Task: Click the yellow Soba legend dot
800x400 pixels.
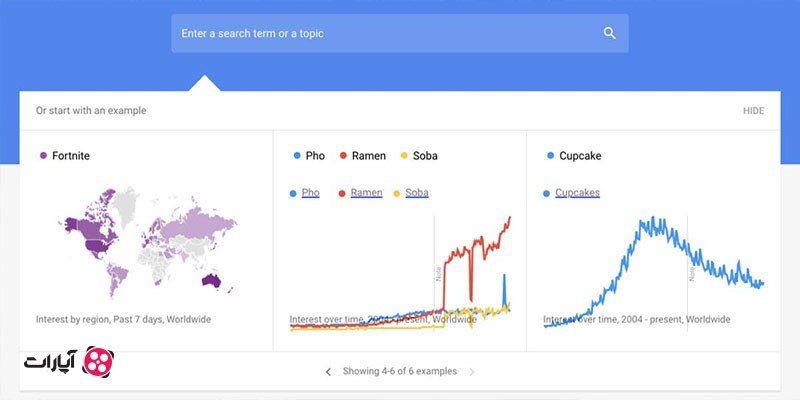Action: [x=404, y=156]
